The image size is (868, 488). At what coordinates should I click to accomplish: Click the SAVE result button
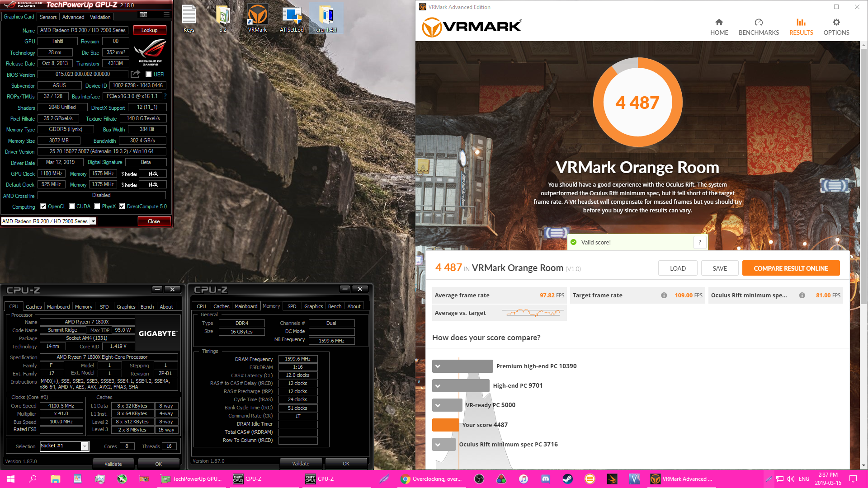coord(720,268)
